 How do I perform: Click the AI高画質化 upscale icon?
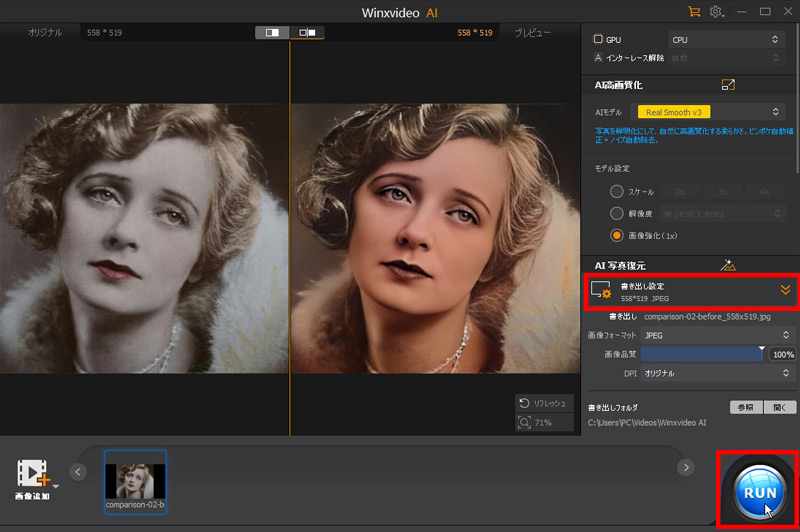click(728, 86)
